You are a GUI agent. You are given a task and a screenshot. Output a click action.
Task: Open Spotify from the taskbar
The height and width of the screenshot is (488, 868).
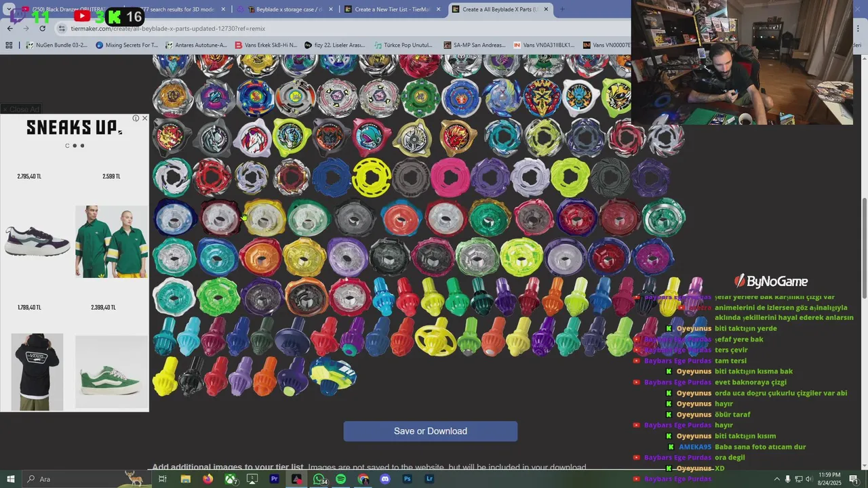tap(341, 479)
